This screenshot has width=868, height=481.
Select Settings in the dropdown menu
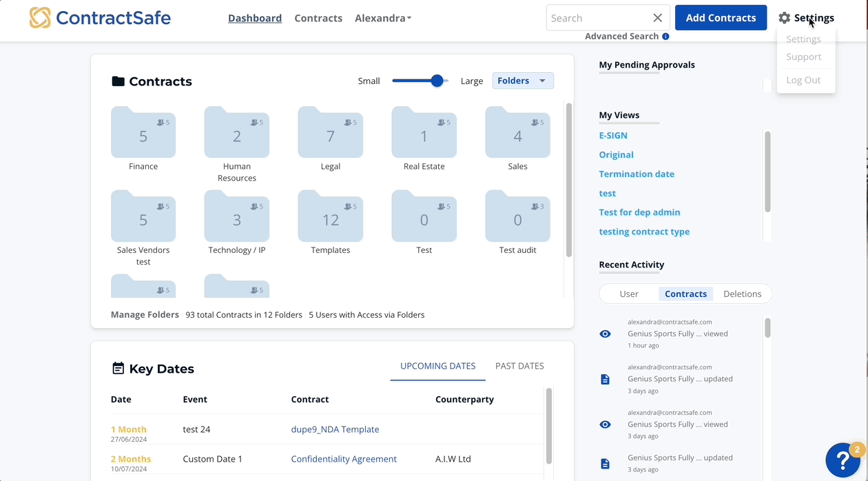[803, 39]
